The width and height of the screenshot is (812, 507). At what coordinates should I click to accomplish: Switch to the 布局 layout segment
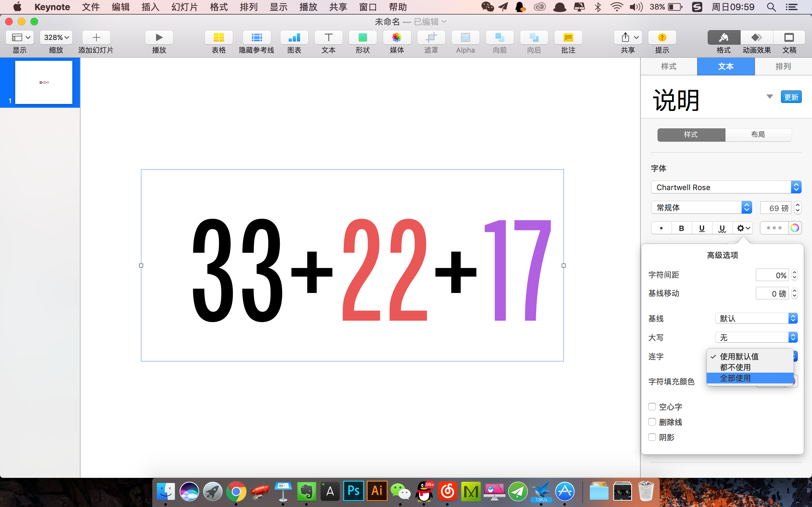point(758,135)
